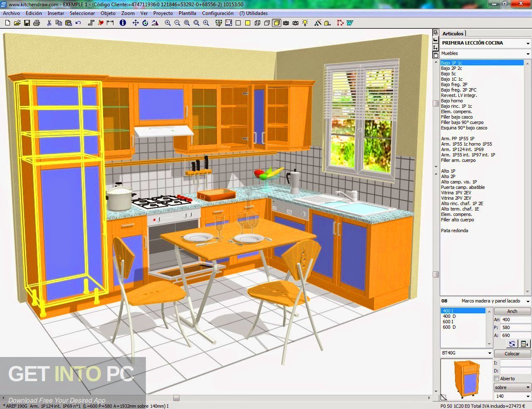Click the light bulb lighting icon
This screenshot has width=532, height=409.
[x=305, y=23]
